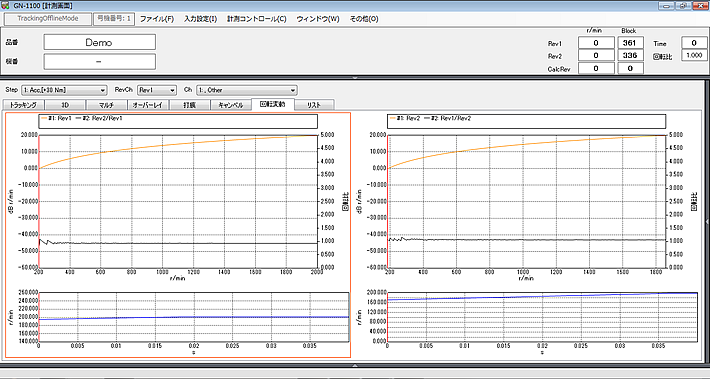The width and height of the screenshot is (710, 379).
Task: Open the その他(O) menu
Action: (364, 19)
